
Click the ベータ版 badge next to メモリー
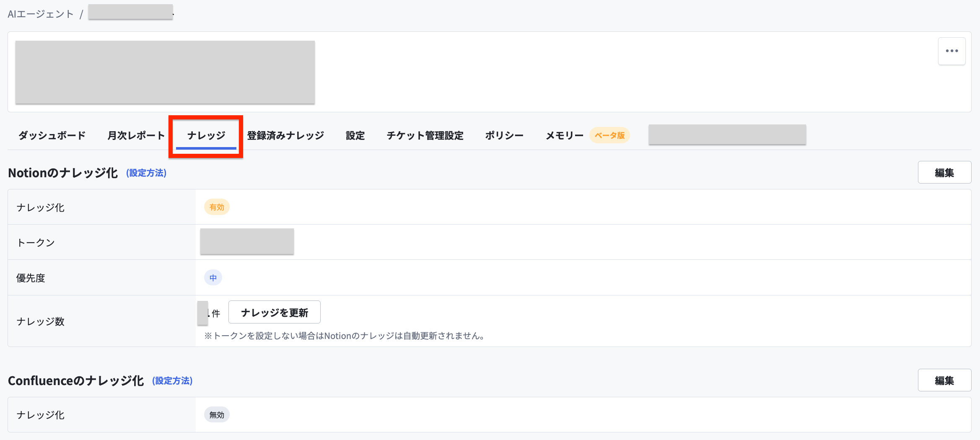[609, 135]
